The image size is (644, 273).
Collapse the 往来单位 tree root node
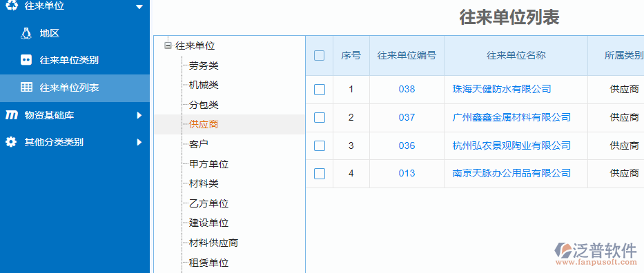tap(168, 45)
